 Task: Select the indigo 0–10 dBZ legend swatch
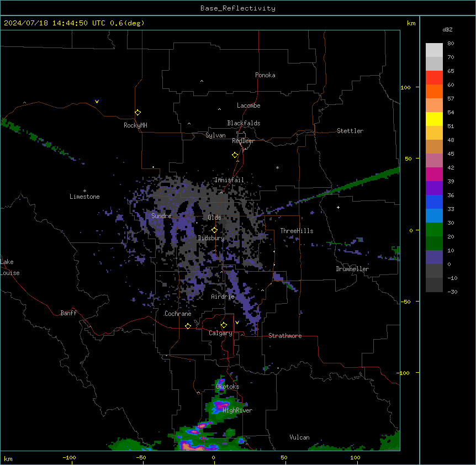[x=434, y=257]
